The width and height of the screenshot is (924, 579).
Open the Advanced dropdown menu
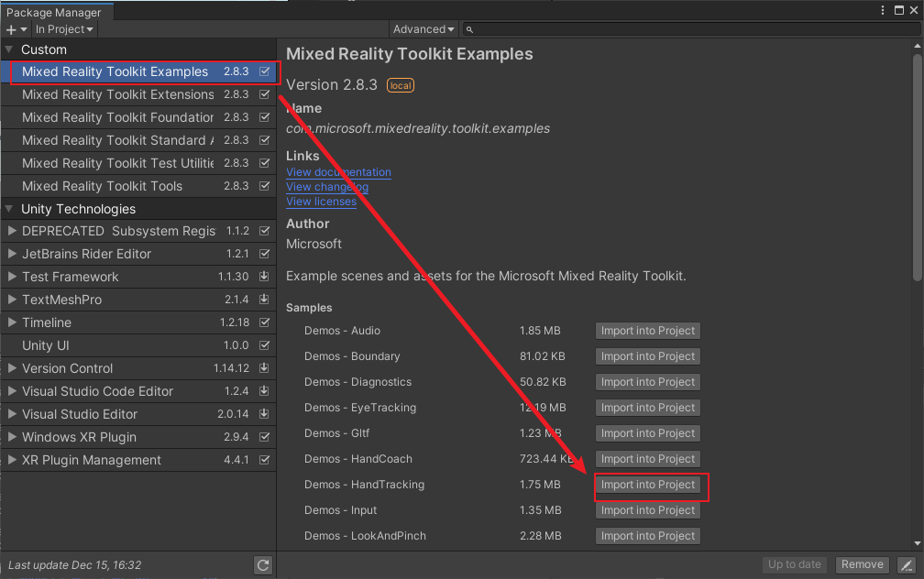(423, 29)
